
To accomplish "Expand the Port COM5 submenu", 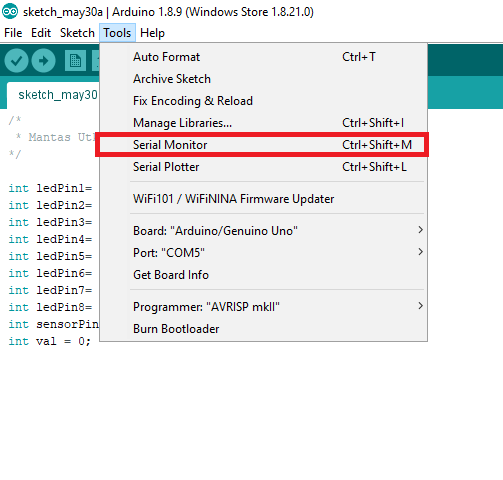I will pyautogui.click(x=263, y=253).
